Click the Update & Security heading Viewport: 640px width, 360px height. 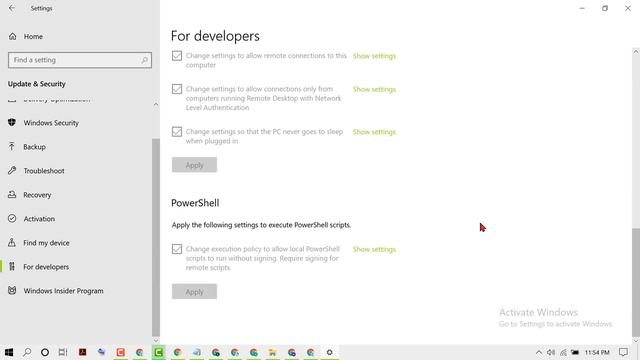point(37,84)
